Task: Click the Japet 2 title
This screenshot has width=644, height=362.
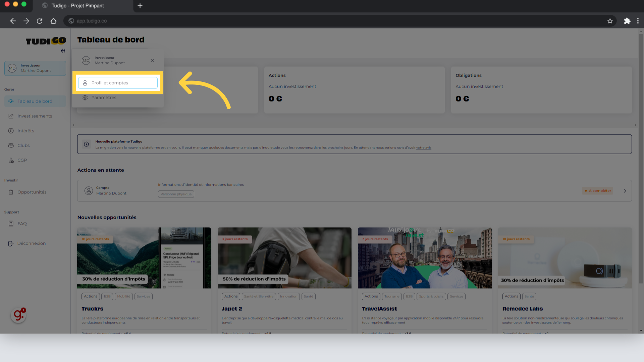Action: click(232, 309)
